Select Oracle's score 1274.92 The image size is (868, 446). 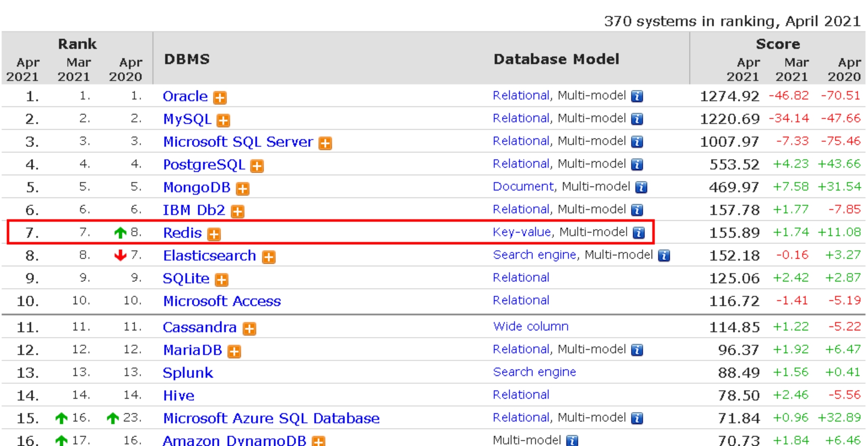click(729, 96)
